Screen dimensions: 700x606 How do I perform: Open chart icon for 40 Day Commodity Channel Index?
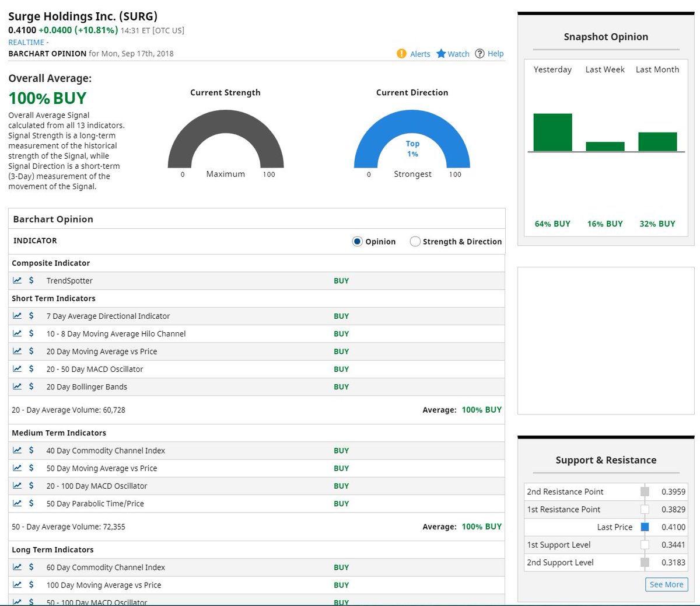[x=17, y=450]
